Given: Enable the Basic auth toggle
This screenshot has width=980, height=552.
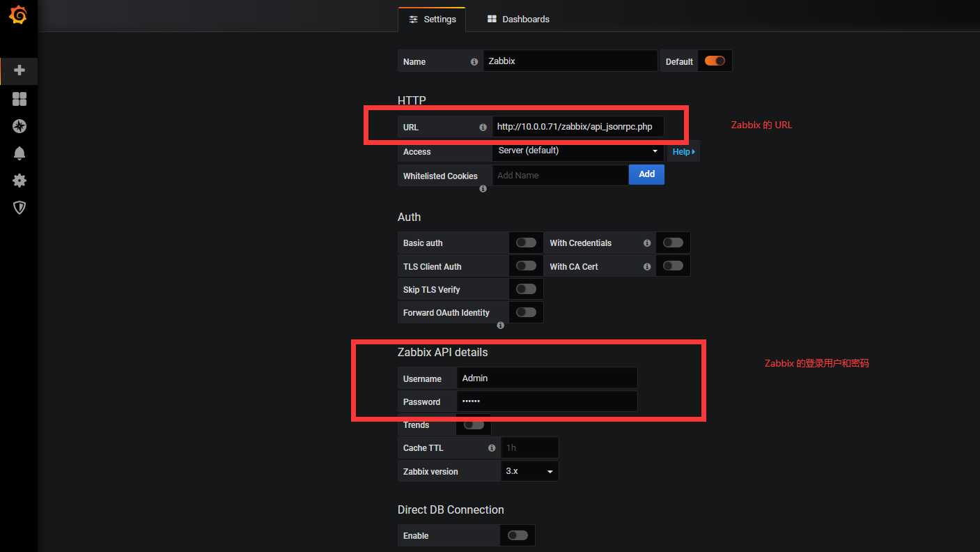Looking at the screenshot, I should 526,243.
